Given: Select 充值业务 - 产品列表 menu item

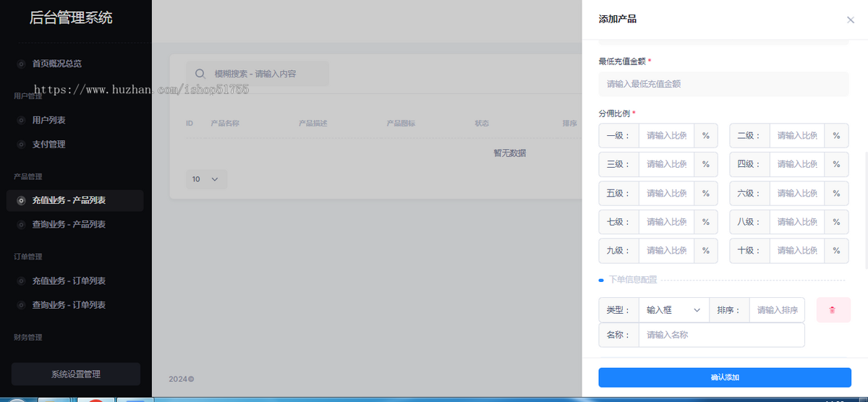Looking at the screenshot, I should pyautogui.click(x=75, y=200).
